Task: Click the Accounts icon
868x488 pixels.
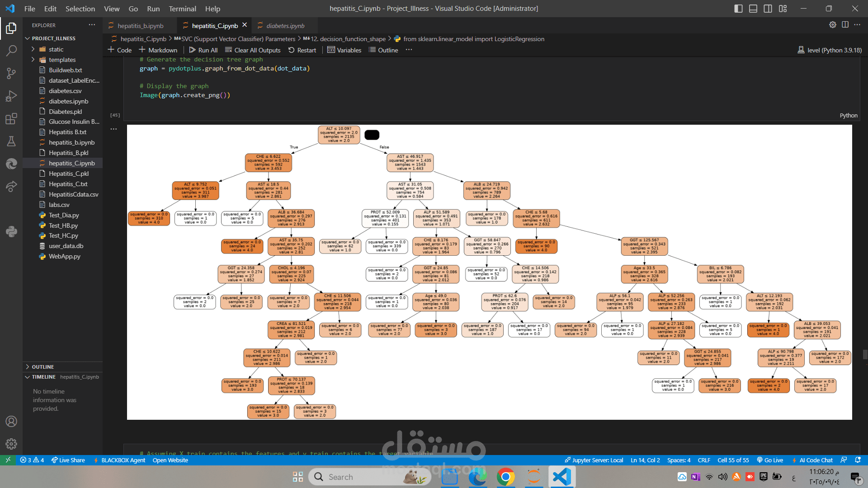Action: [x=11, y=422]
